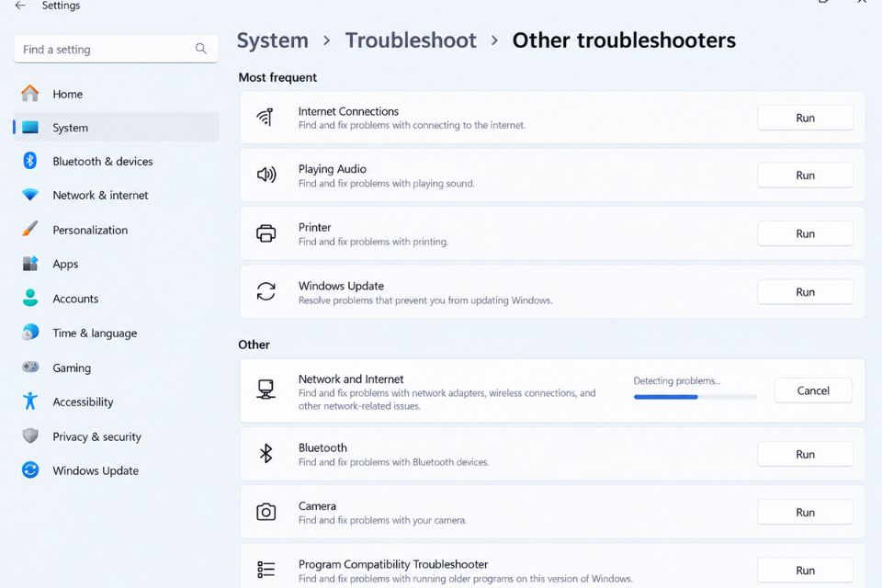Click the Home house icon
The height and width of the screenshot is (588, 882).
[30, 94]
